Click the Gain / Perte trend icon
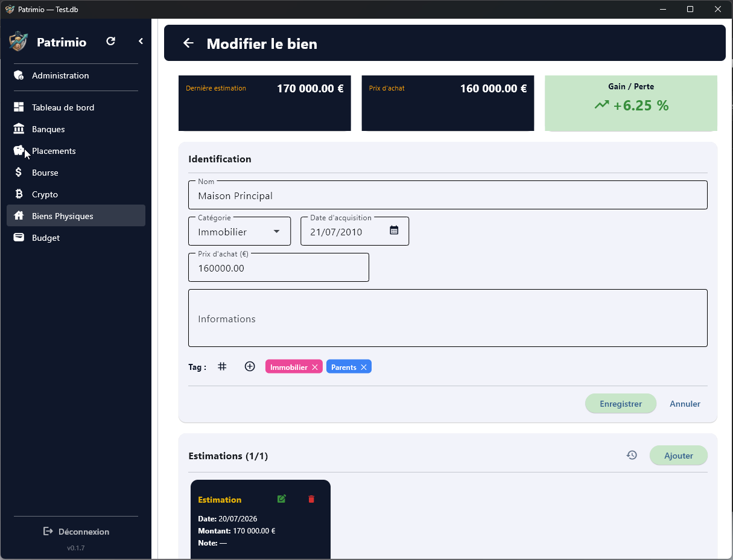The width and height of the screenshot is (733, 560). tap(601, 105)
